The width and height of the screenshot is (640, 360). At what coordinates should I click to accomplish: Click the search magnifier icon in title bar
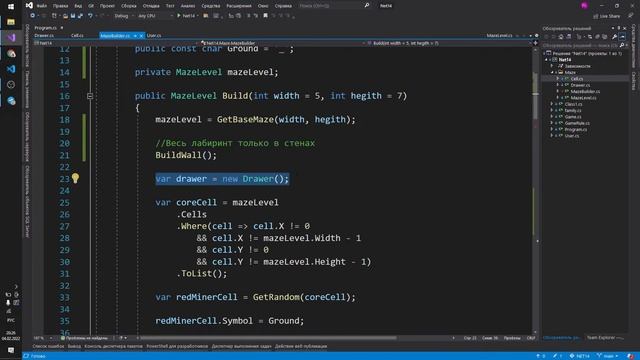367,6
